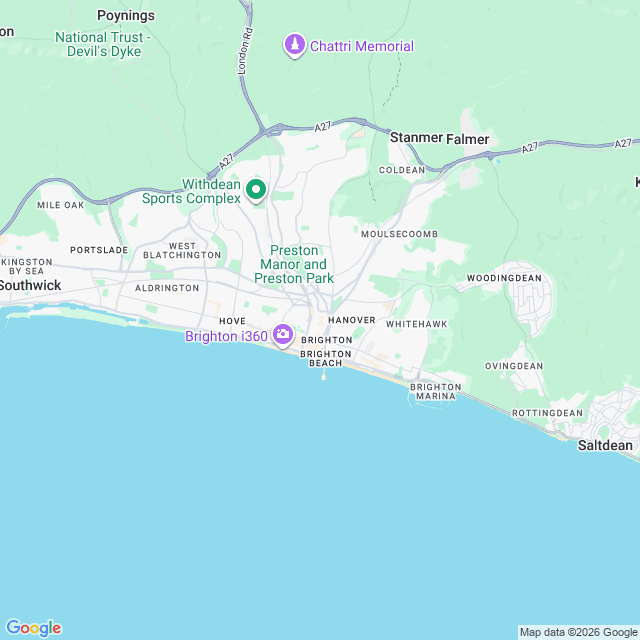Click the Hove area label
Viewport: 640px width, 640px height.
pos(233,321)
